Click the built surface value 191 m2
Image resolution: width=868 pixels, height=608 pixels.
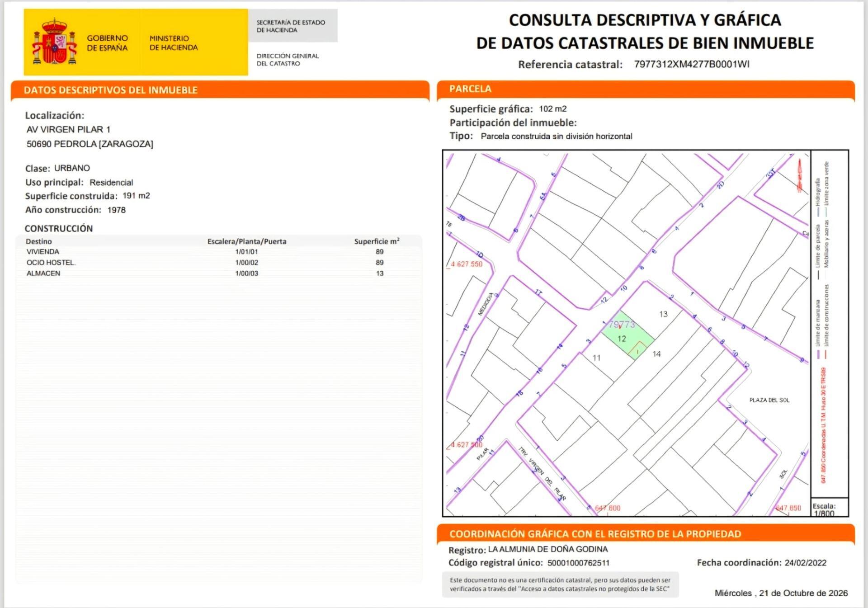click(x=136, y=196)
